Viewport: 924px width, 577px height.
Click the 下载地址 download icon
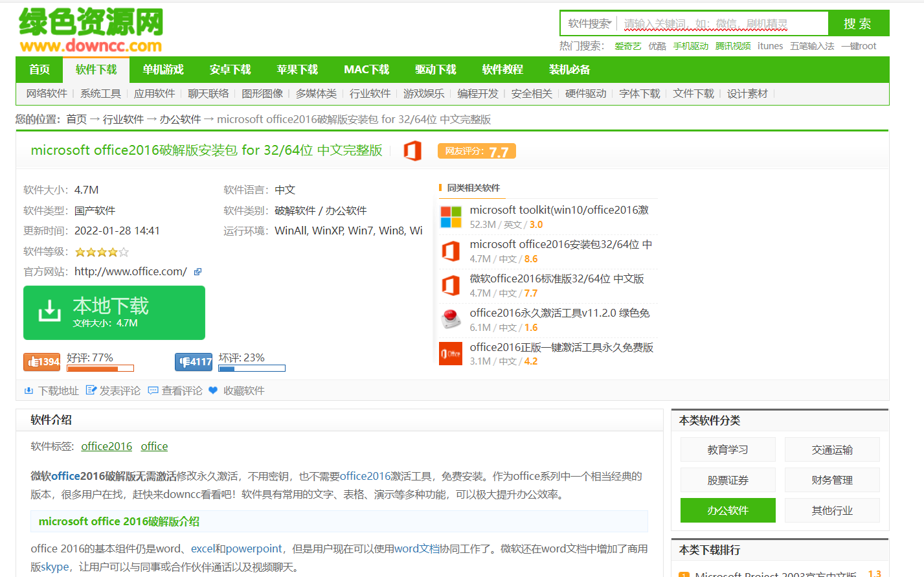click(x=28, y=390)
